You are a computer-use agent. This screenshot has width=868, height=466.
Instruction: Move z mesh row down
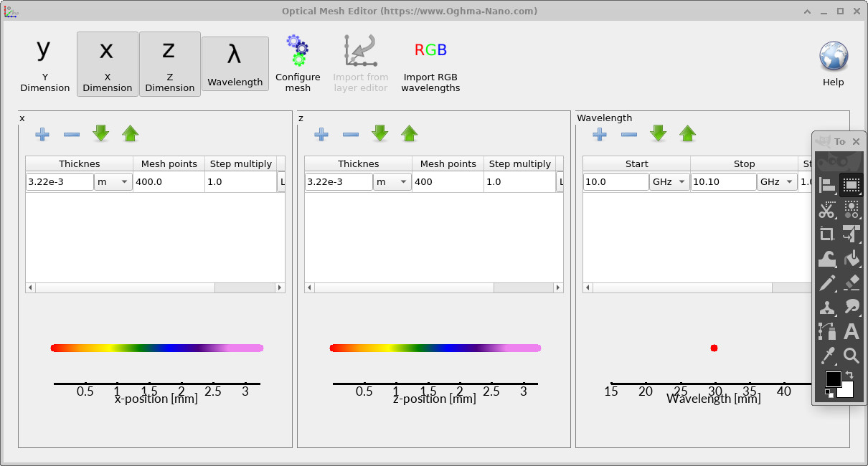coord(379,133)
